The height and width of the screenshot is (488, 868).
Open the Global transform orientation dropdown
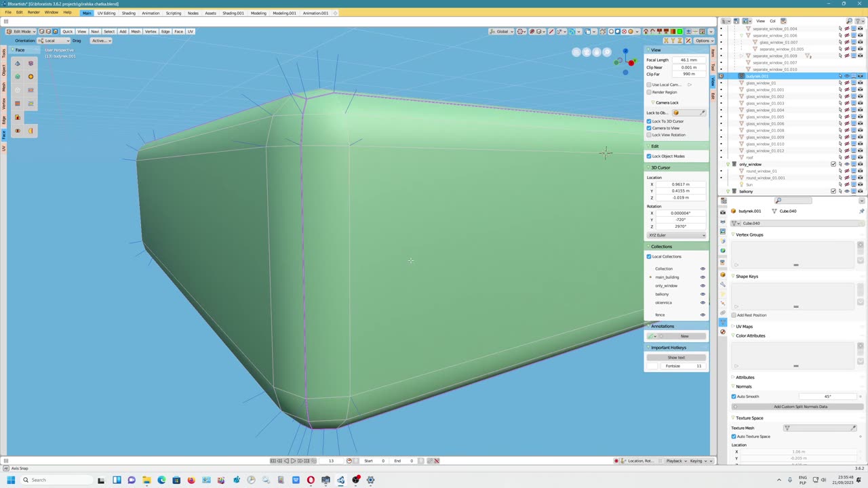(502, 31)
